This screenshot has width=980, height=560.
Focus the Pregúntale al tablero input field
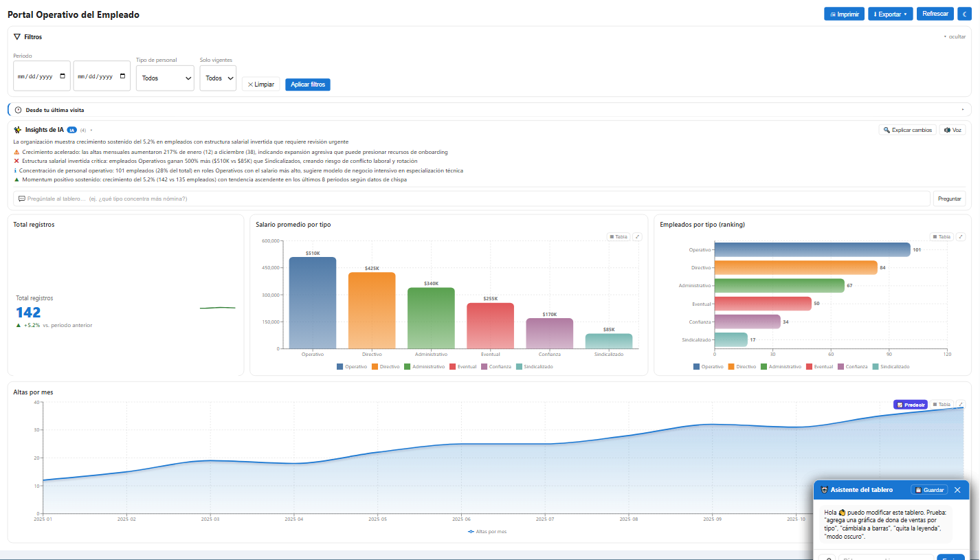(471, 199)
